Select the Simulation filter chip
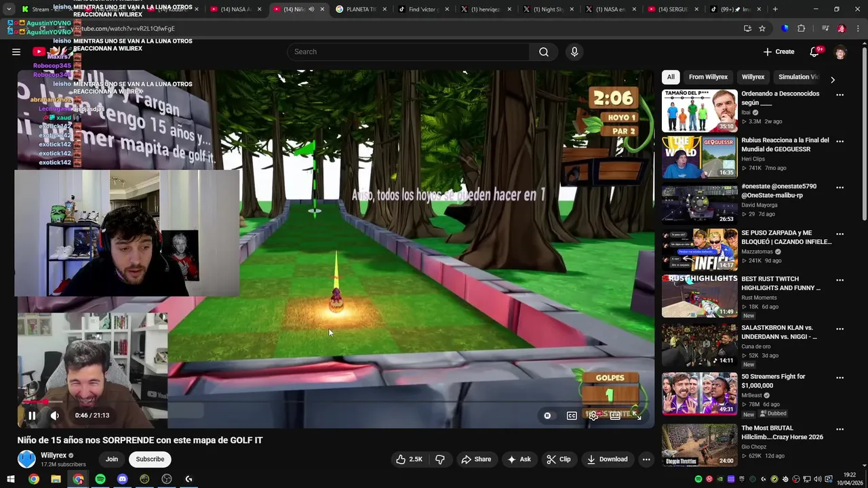Image resolution: width=868 pixels, height=488 pixels. 798,77
